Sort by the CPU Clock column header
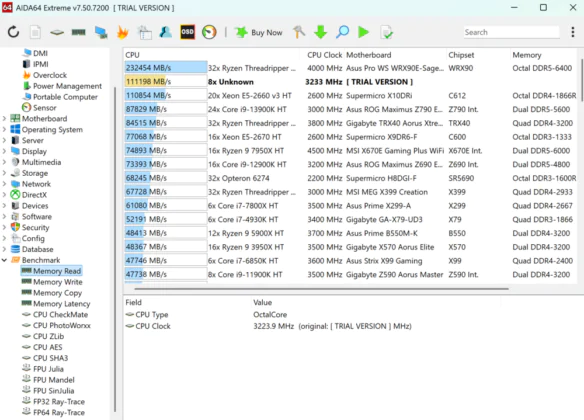Image resolution: width=584 pixels, height=420 pixels. [324, 55]
